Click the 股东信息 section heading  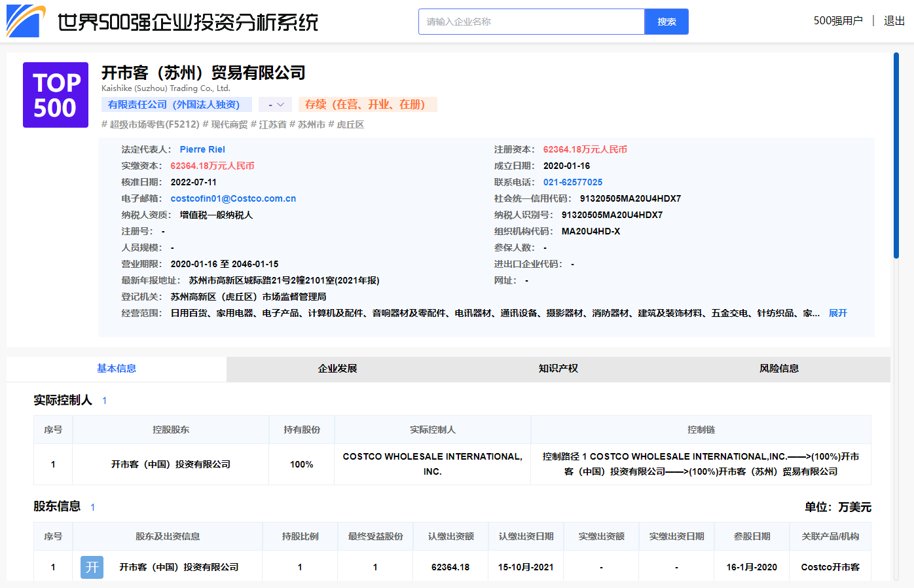click(x=57, y=506)
